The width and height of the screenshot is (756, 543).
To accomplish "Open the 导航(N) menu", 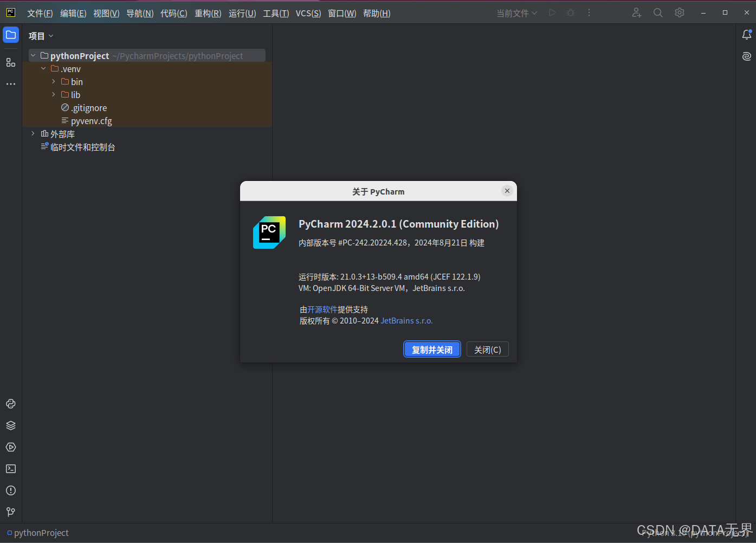I will 140,13.
